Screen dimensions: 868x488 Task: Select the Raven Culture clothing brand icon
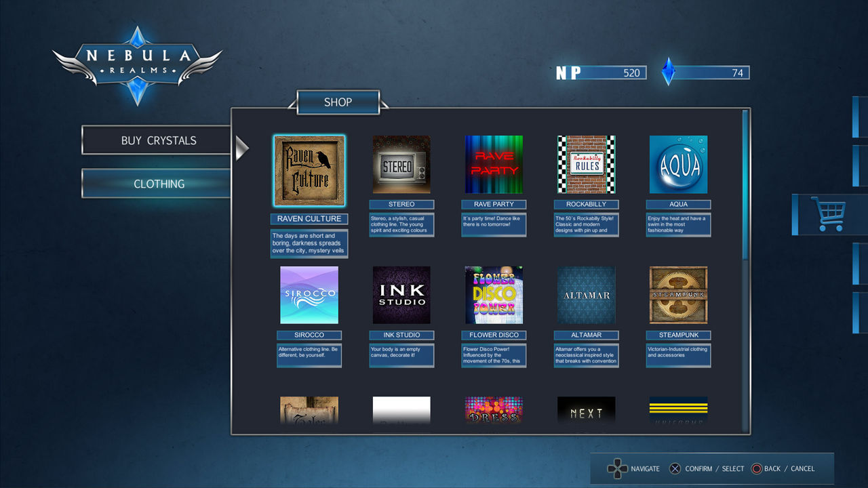pyautogui.click(x=309, y=171)
